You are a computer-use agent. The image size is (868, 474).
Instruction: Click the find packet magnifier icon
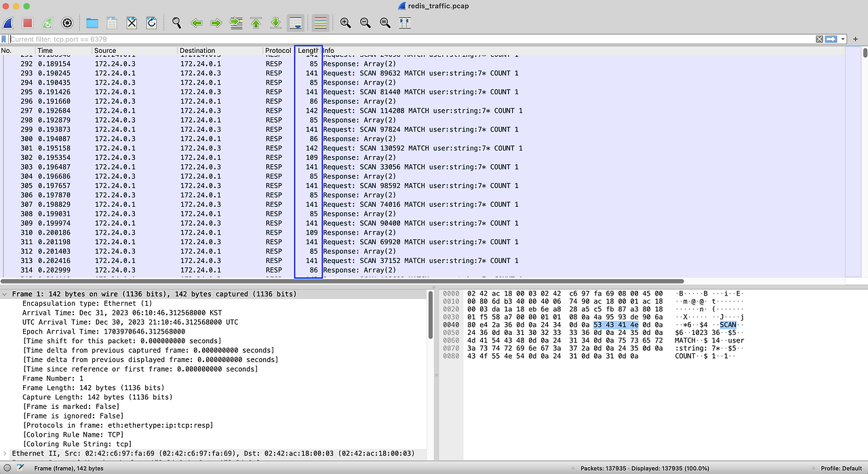pyautogui.click(x=176, y=23)
